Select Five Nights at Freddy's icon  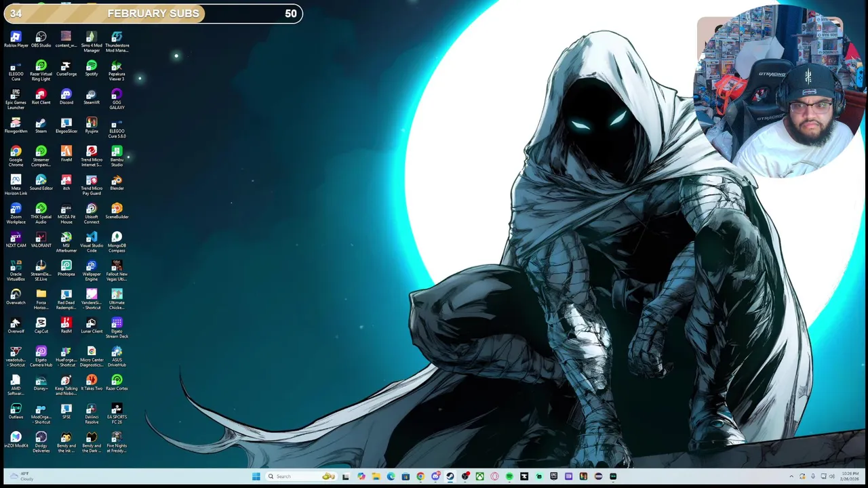pos(117,442)
